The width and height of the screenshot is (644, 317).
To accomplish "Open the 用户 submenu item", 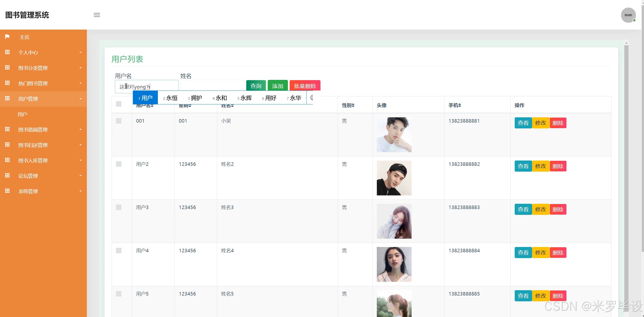I will point(22,114).
